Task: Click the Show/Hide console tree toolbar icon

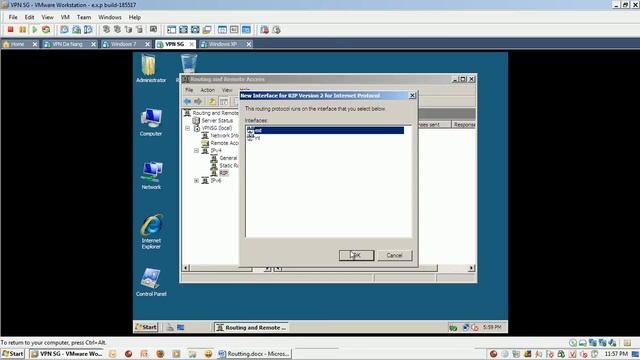Action: tap(224, 101)
